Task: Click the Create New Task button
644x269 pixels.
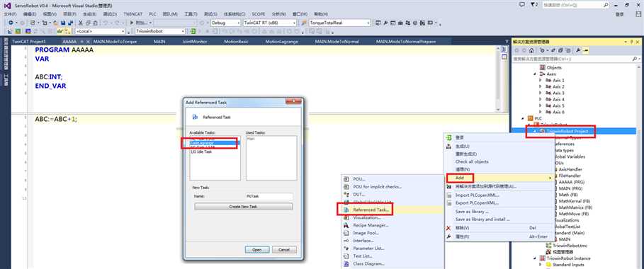Action: 243,207
